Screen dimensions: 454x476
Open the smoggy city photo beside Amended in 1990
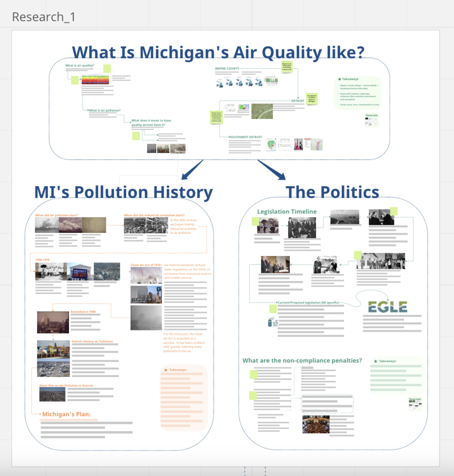point(53,322)
